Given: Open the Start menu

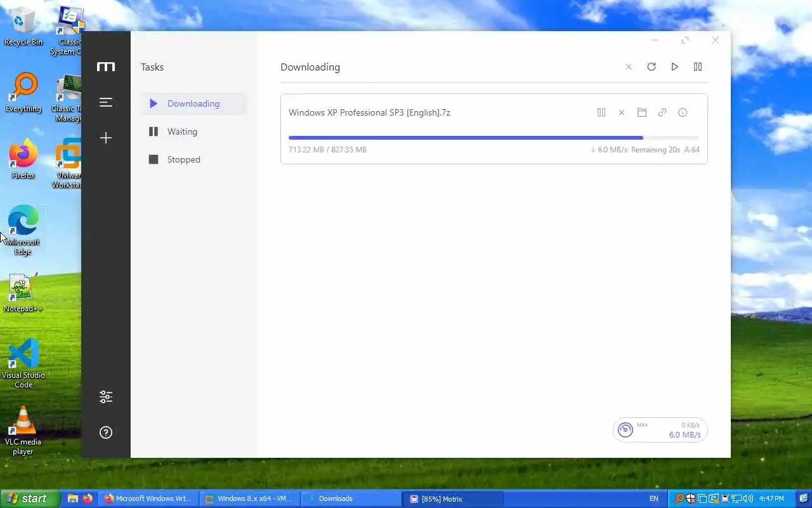Looking at the screenshot, I should pos(30,498).
